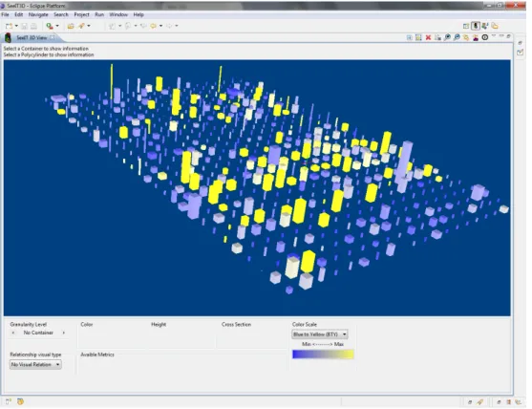
Task: Click the orange status bar icon at left
Action: point(20,401)
